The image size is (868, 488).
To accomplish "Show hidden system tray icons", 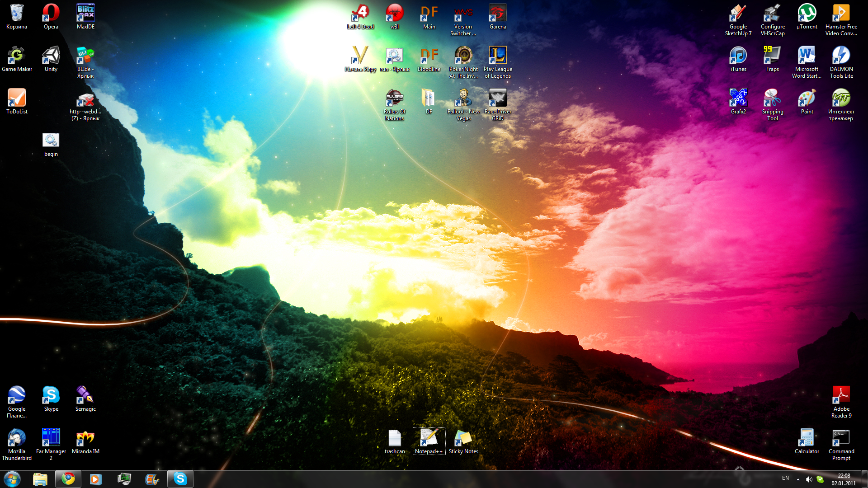I will pyautogui.click(x=798, y=479).
